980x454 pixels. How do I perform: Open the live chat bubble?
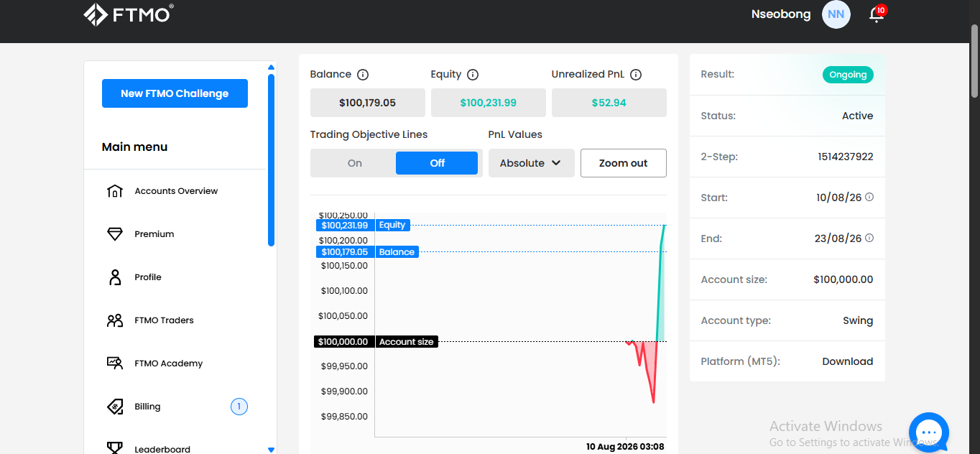click(x=929, y=432)
